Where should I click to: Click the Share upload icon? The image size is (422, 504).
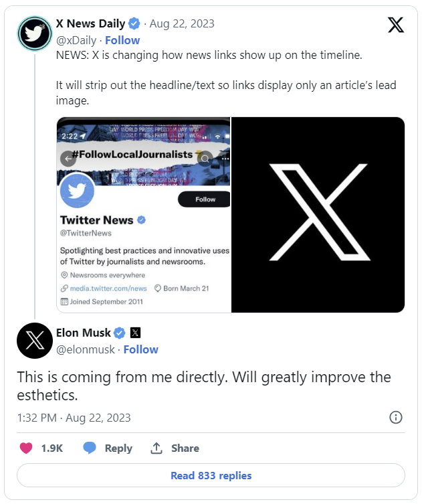[x=156, y=448]
